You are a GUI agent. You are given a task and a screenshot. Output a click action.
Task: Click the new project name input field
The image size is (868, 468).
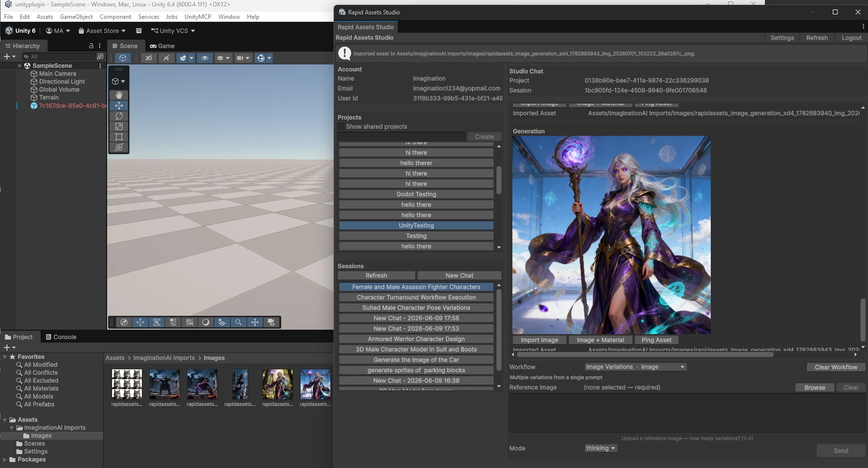[x=402, y=136]
